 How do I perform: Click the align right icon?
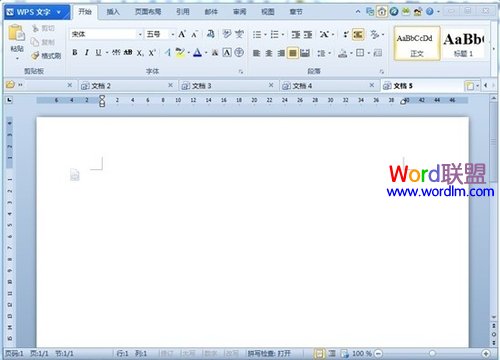pos(281,53)
